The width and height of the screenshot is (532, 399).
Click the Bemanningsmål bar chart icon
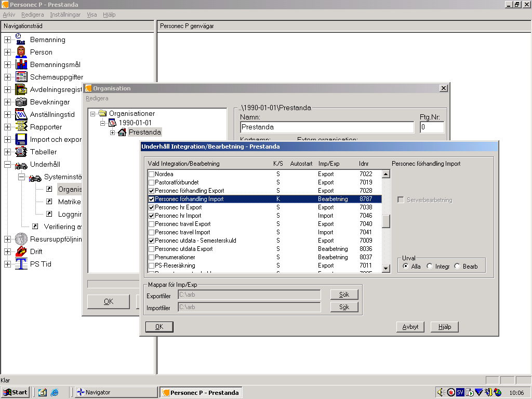21,64
